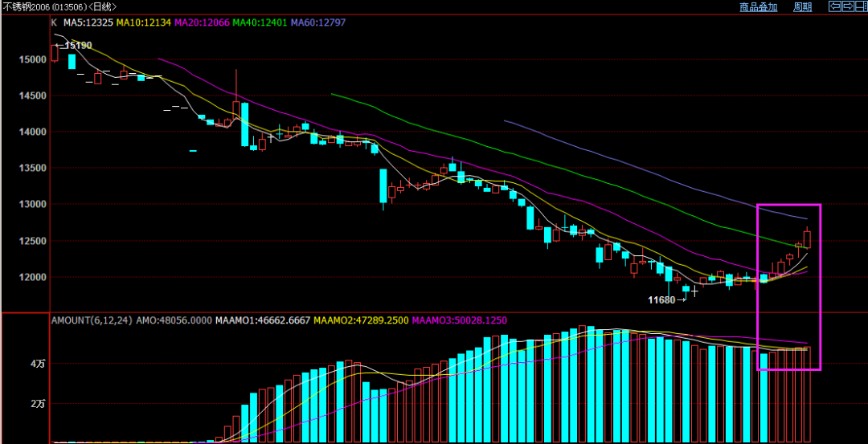Click the K indicator label
The width and height of the screenshot is (868, 444).
tap(54, 22)
